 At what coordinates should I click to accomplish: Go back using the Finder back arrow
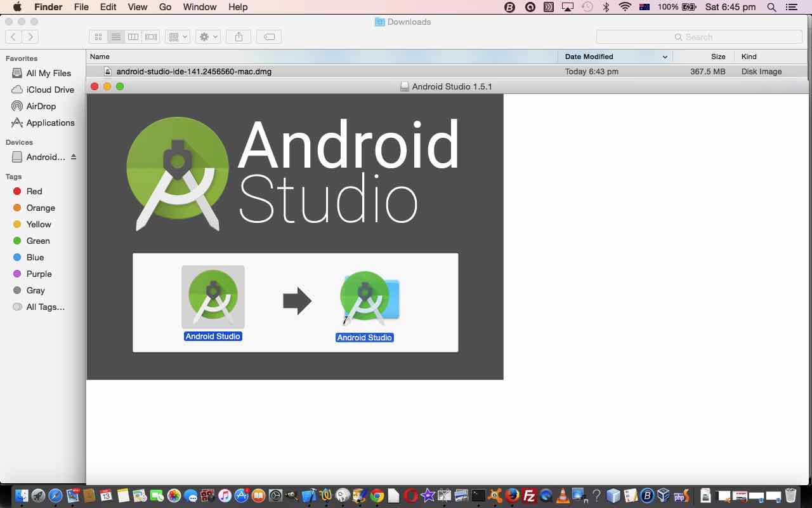(13, 37)
